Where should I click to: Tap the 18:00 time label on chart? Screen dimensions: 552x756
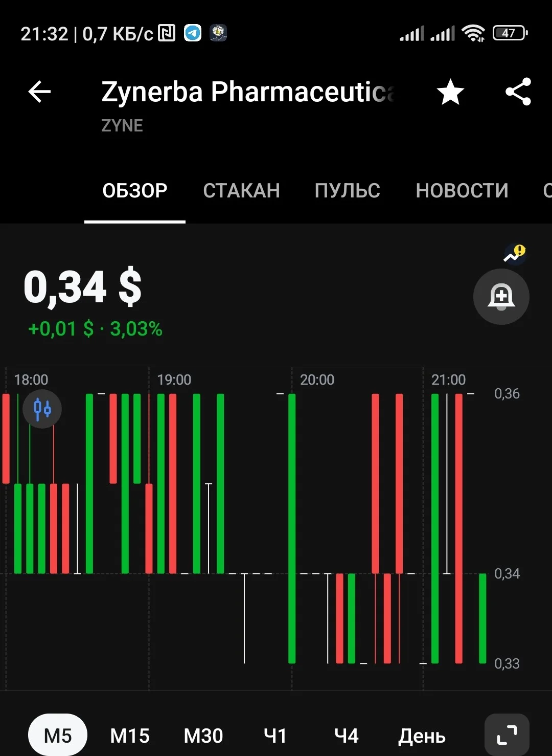(x=31, y=380)
